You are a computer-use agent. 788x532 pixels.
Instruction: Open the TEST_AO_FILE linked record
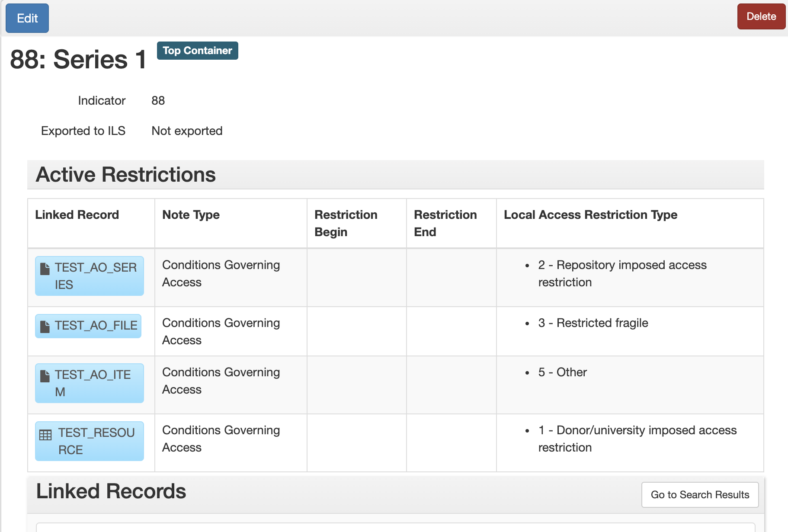click(x=88, y=326)
